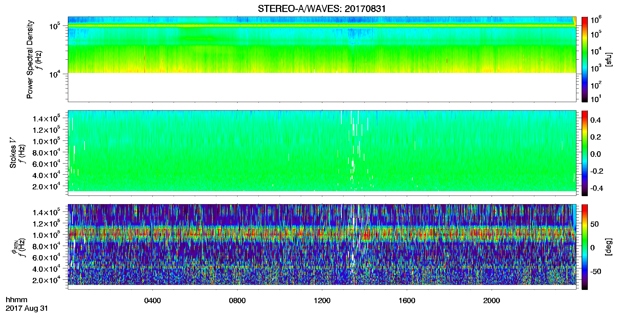
Task: Click the 0400 time tick label
Action: (x=152, y=301)
